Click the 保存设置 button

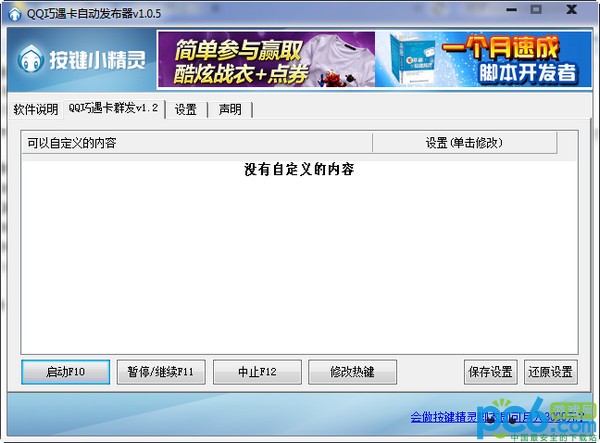click(491, 372)
